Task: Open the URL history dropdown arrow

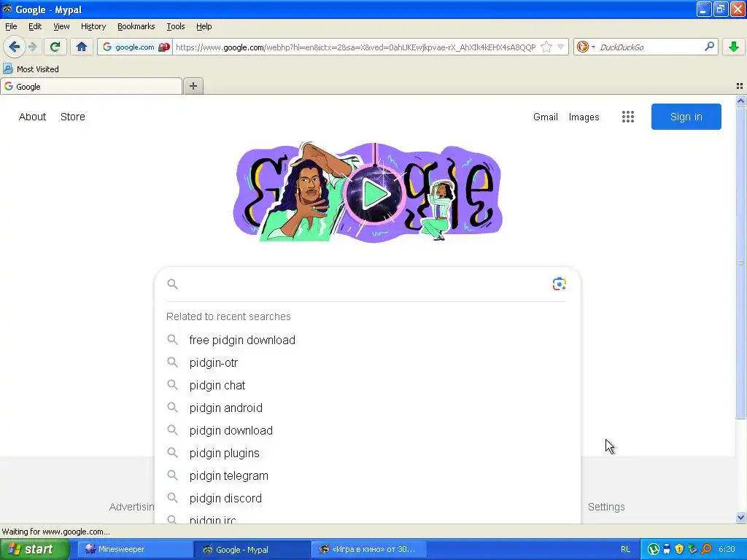Action: pos(561,47)
